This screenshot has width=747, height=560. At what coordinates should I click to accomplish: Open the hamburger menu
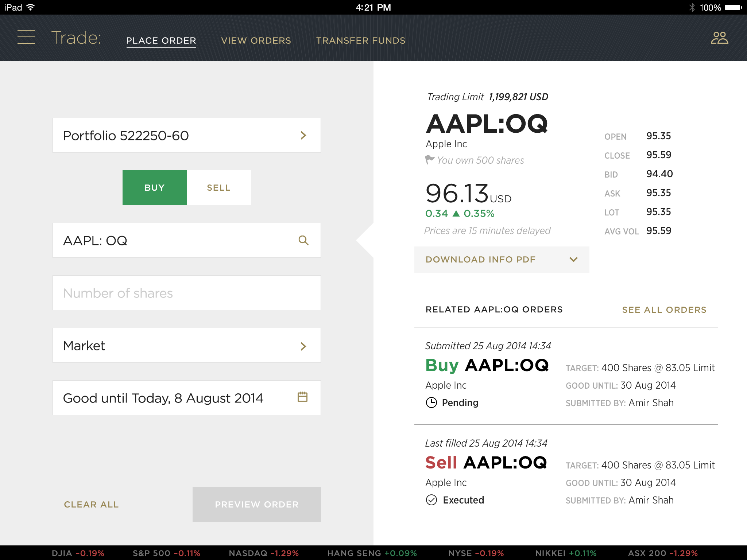[26, 37]
